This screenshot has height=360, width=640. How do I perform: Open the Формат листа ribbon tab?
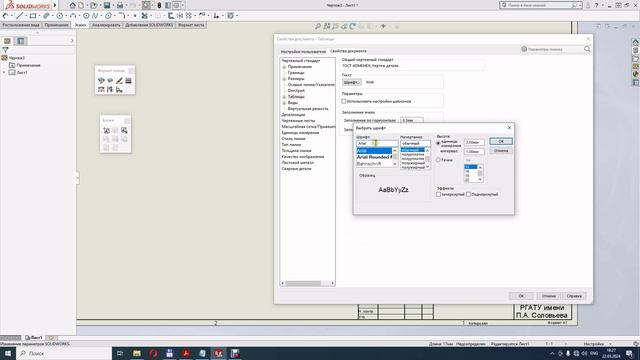tap(191, 25)
